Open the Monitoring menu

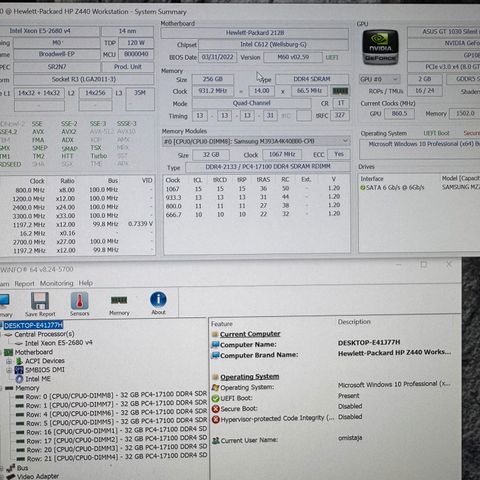pyautogui.click(x=56, y=283)
